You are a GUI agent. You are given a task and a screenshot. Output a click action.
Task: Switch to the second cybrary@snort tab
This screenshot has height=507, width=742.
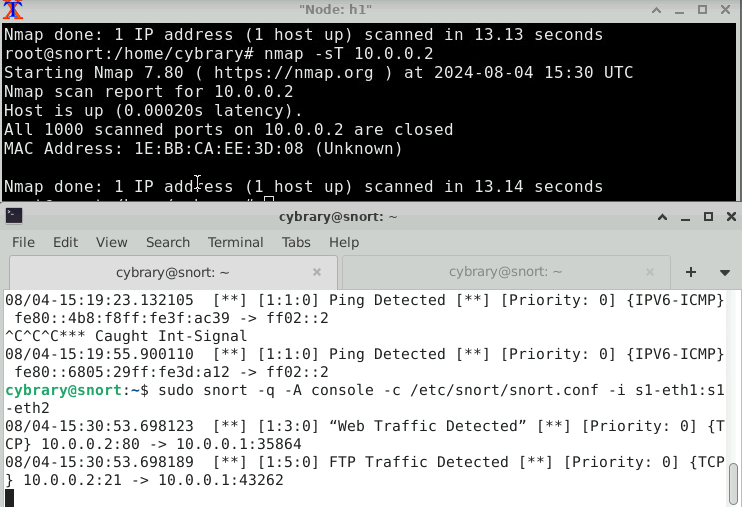tap(506, 272)
